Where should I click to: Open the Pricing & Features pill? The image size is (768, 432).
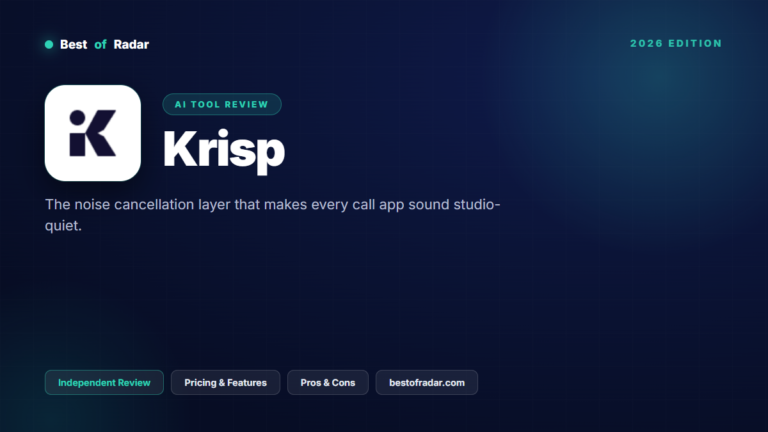pyautogui.click(x=225, y=383)
